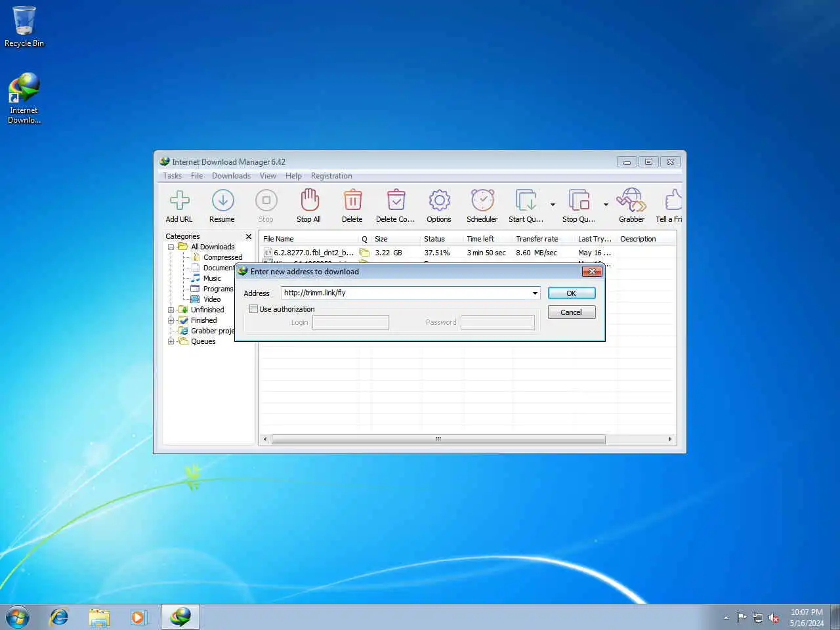Click the network tray icon
The image size is (840, 630).
pyautogui.click(x=758, y=618)
